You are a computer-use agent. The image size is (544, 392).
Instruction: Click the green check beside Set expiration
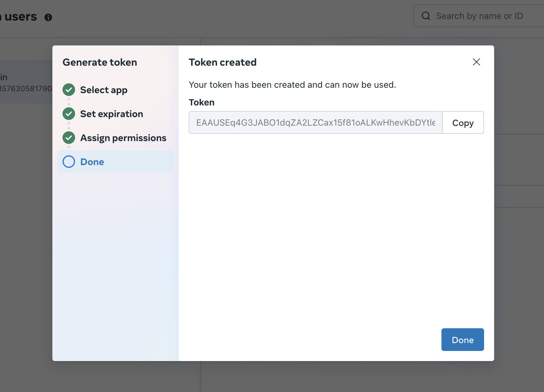(69, 114)
